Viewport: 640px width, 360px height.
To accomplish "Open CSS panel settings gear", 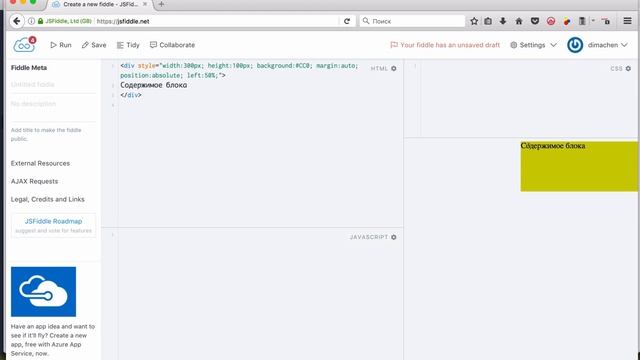I will click(628, 69).
